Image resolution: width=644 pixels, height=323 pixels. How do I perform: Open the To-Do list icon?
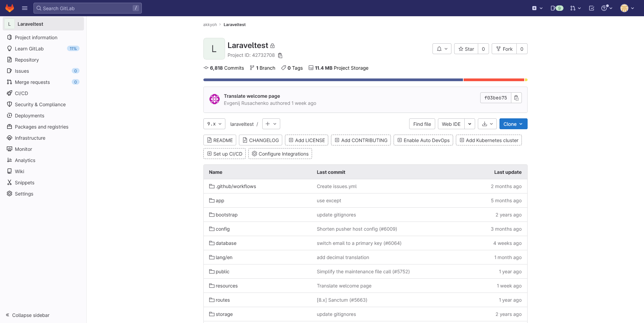(592, 8)
